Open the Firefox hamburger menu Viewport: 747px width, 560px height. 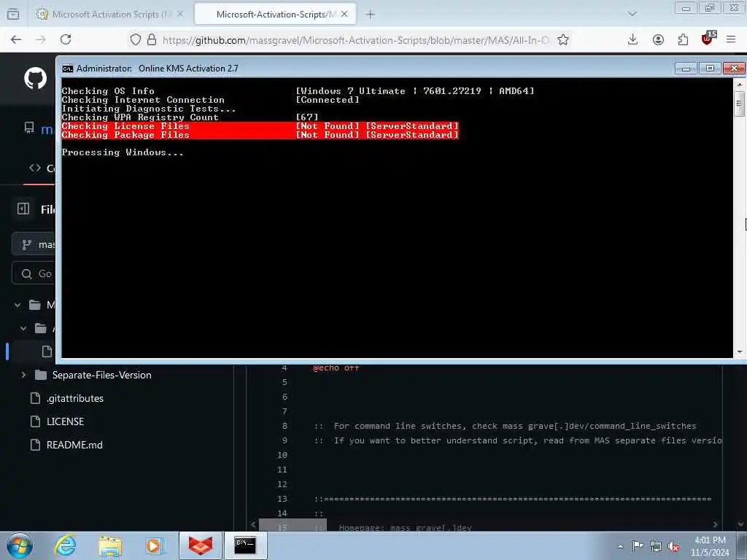(x=731, y=39)
